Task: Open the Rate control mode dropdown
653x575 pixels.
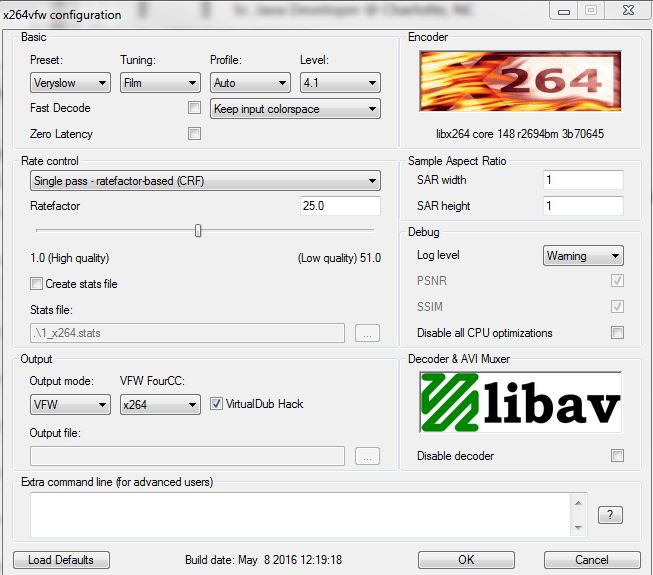Action: coord(205,181)
